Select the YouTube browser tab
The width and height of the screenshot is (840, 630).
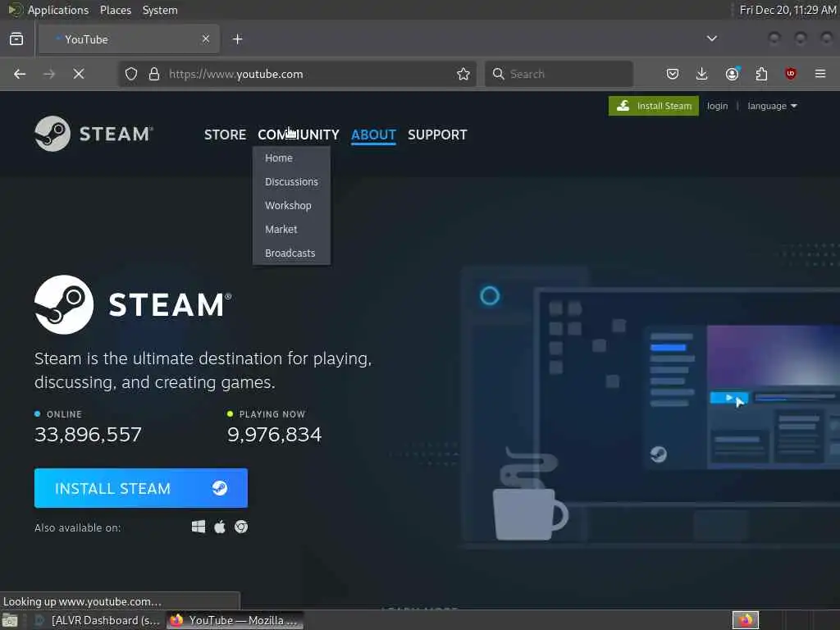[x=129, y=39]
